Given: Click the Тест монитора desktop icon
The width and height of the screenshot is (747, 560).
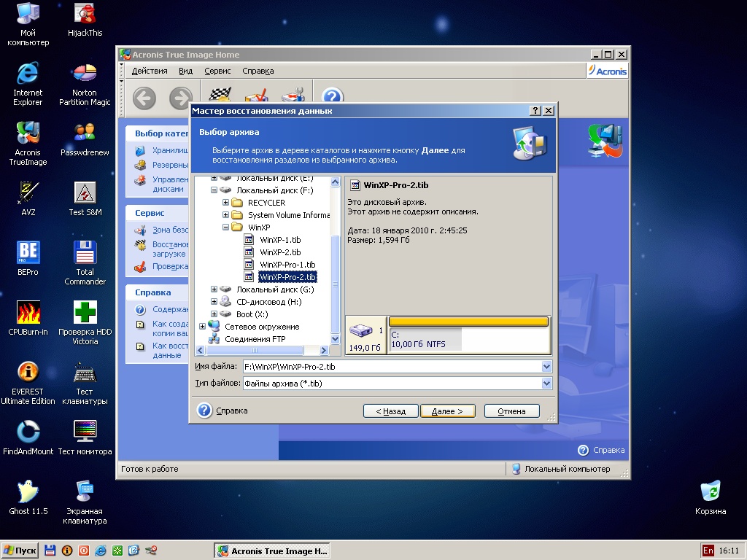Looking at the screenshot, I should tap(85, 438).
